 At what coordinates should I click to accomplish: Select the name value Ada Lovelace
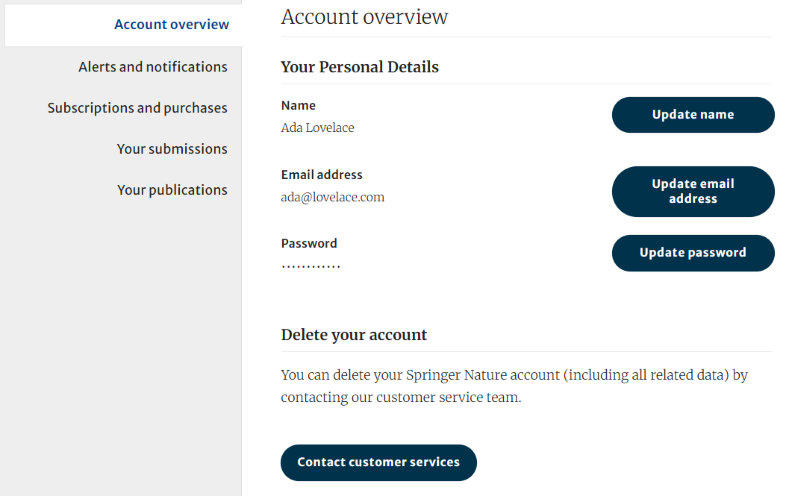click(317, 128)
